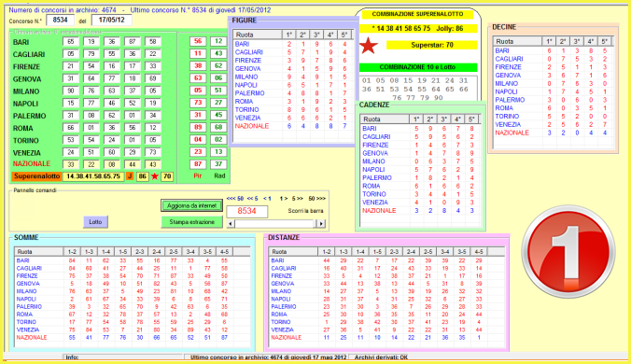Click the right scrollbar arrow
Image resolution: width=631 pixels, height=364 pixels.
(x=321, y=224)
